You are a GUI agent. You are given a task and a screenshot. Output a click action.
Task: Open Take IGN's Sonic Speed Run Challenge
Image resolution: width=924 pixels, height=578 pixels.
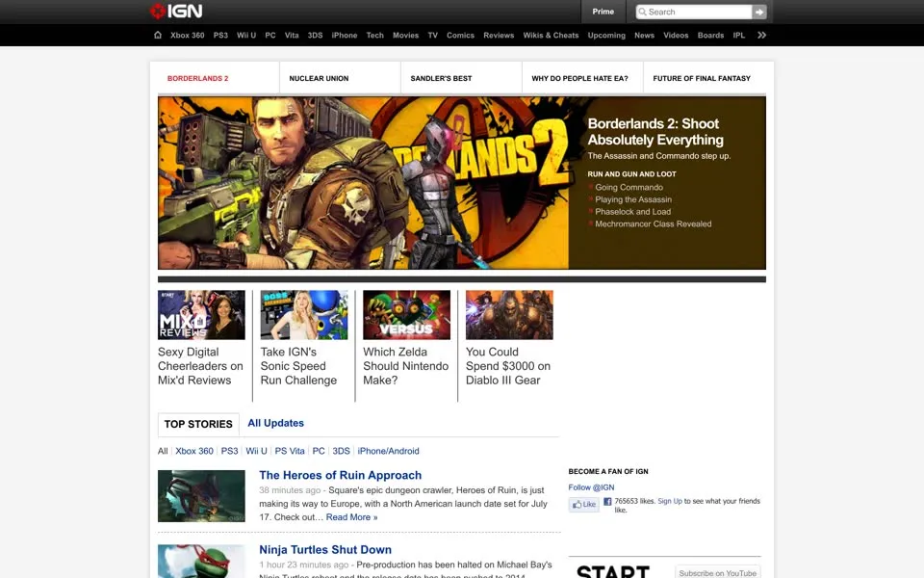pyautogui.click(x=298, y=366)
